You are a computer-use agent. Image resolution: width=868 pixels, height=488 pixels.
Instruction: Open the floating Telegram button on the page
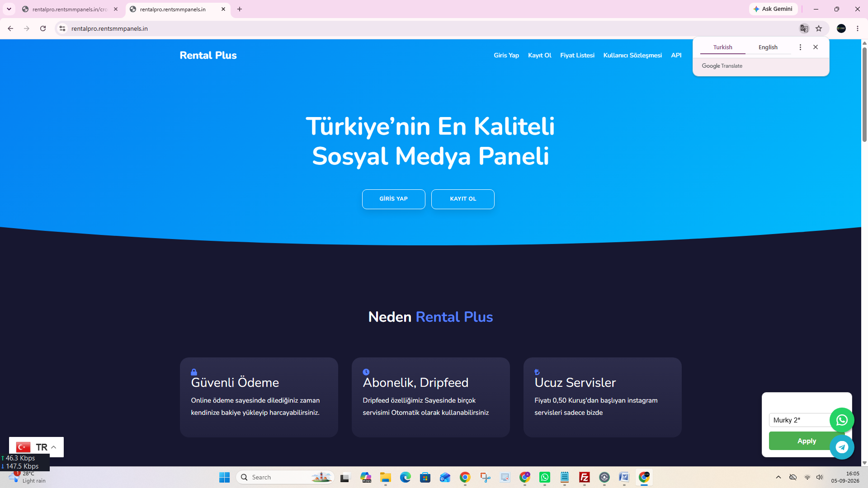click(x=842, y=447)
